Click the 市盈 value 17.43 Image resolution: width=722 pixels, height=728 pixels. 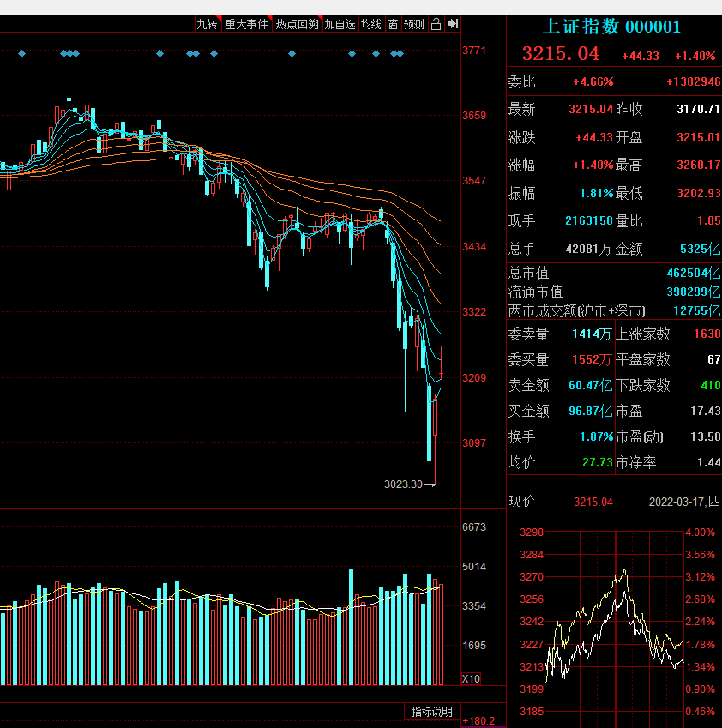(706, 411)
